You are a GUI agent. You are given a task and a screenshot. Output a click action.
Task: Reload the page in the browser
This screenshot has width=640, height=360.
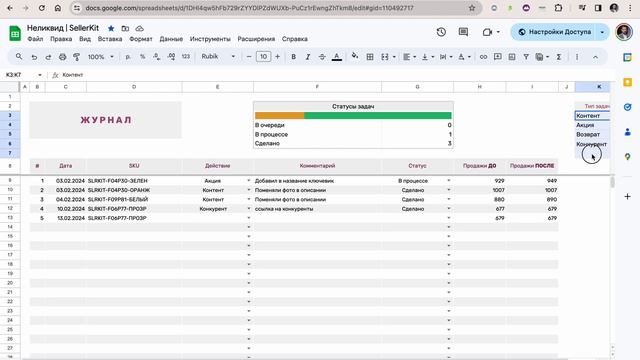tap(42, 8)
